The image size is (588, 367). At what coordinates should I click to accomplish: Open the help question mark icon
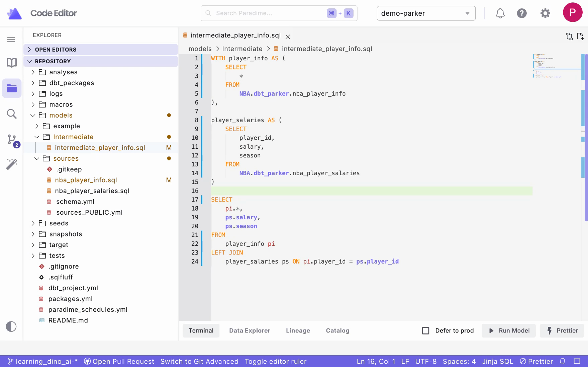tap(522, 13)
